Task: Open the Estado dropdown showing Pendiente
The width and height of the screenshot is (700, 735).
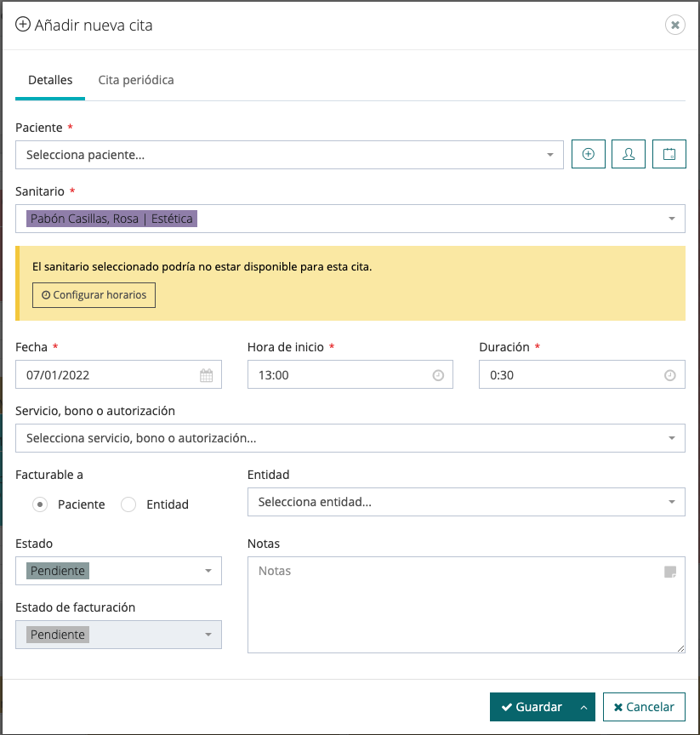Action: (x=118, y=571)
